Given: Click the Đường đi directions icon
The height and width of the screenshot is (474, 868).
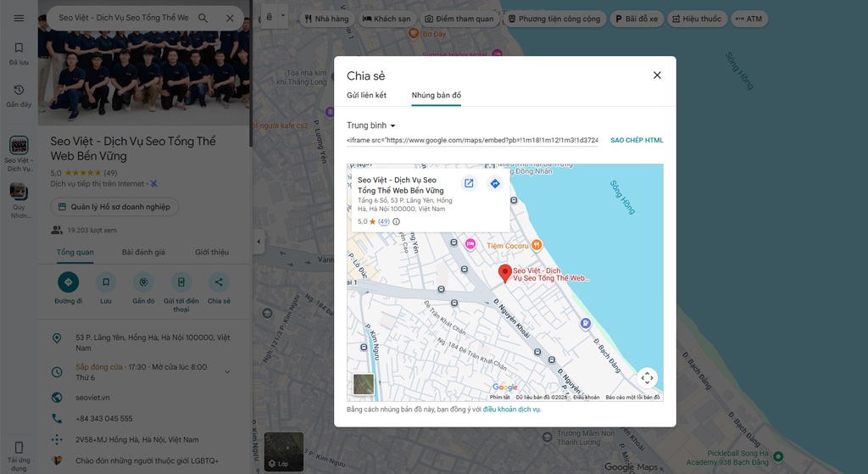Looking at the screenshot, I should pos(68,282).
